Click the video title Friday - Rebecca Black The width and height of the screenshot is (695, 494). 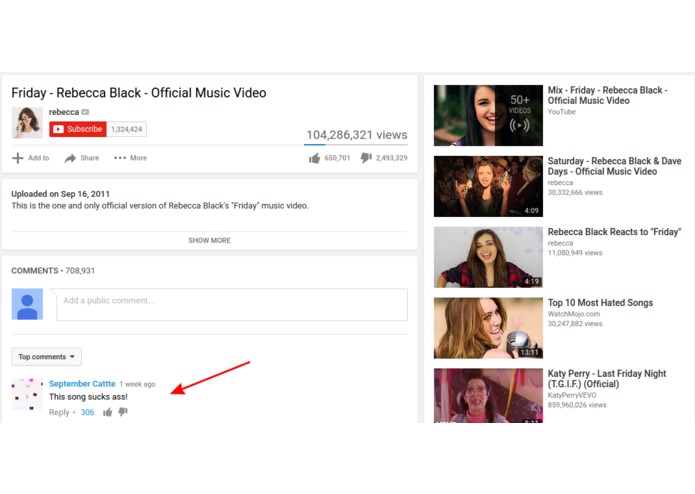(x=139, y=93)
